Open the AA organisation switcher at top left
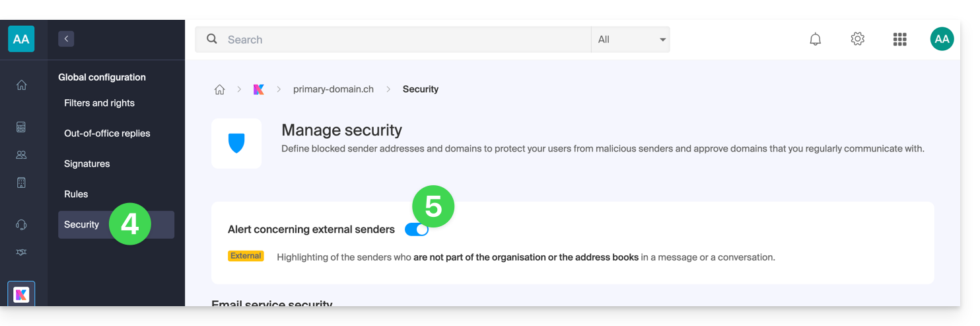The width and height of the screenshot is (980, 326). coord(21,39)
